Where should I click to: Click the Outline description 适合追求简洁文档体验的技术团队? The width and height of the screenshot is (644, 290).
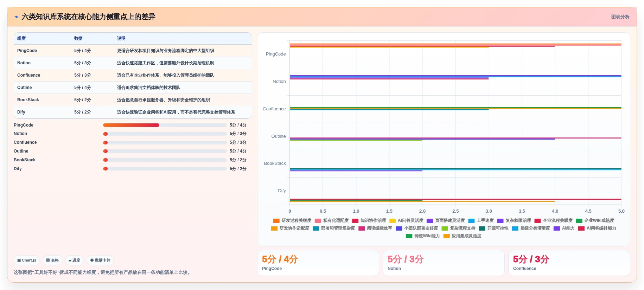pyautogui.click(x=149, y=88)
